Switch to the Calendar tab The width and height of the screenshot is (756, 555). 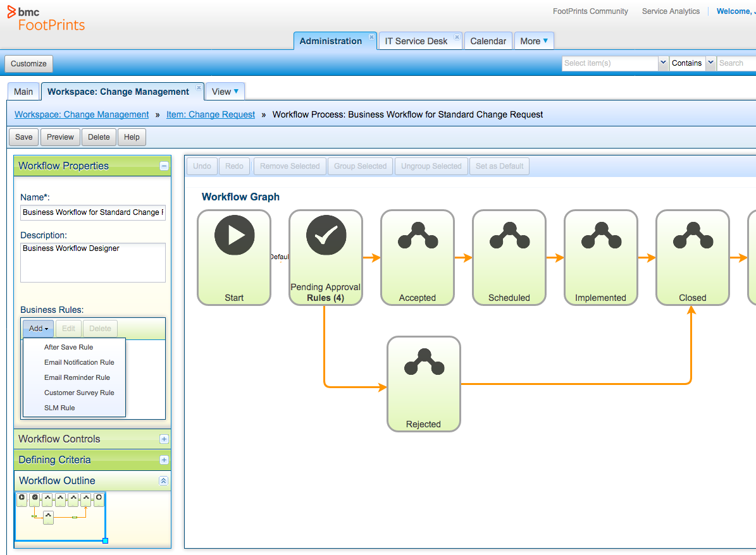(488, 40)
